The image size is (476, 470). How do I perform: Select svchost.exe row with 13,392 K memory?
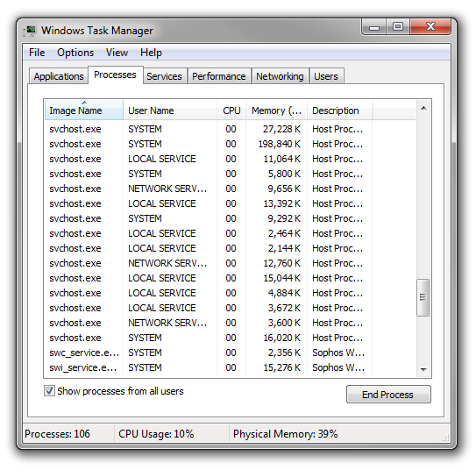pyautogui.click(x=230, y=203)
